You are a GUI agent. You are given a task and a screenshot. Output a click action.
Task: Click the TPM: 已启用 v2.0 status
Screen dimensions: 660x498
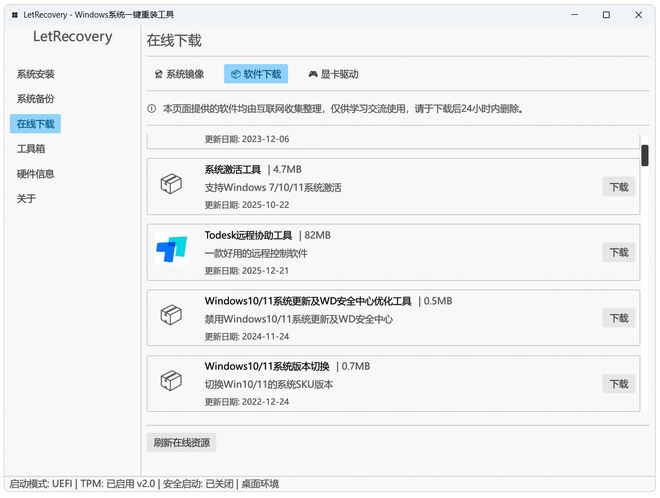point(118,484)
